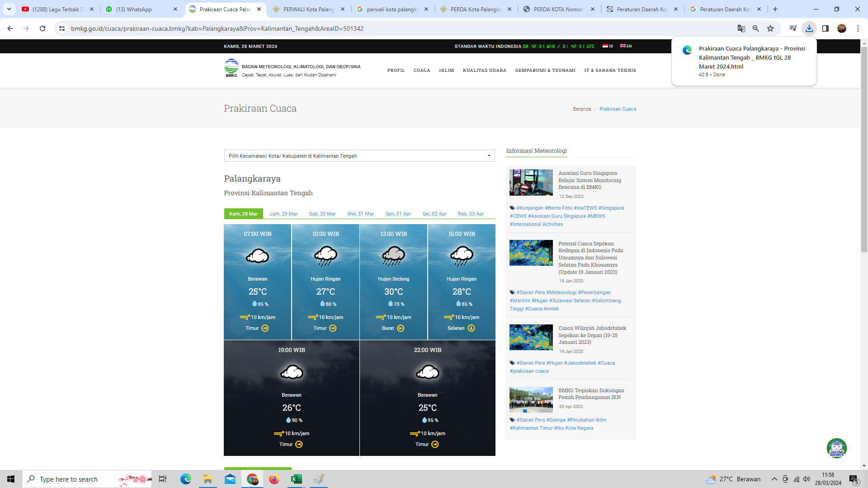This screenshot has height=488, width=868.
Task: Switch to the WhatsApp tab
Action: [142, 9]
